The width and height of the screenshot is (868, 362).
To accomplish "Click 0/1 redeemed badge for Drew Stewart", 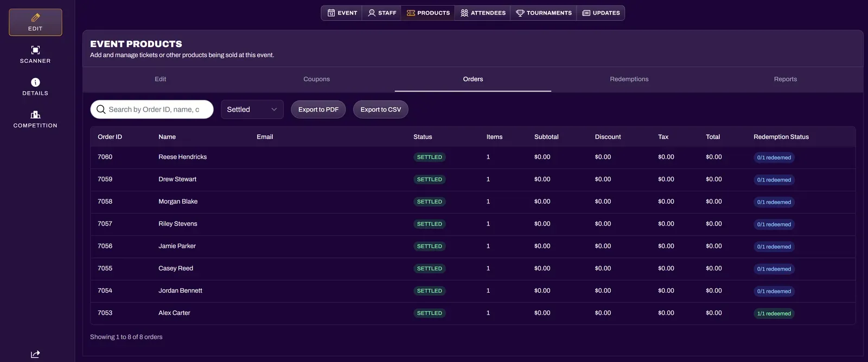I will click(x=774, y=180).
